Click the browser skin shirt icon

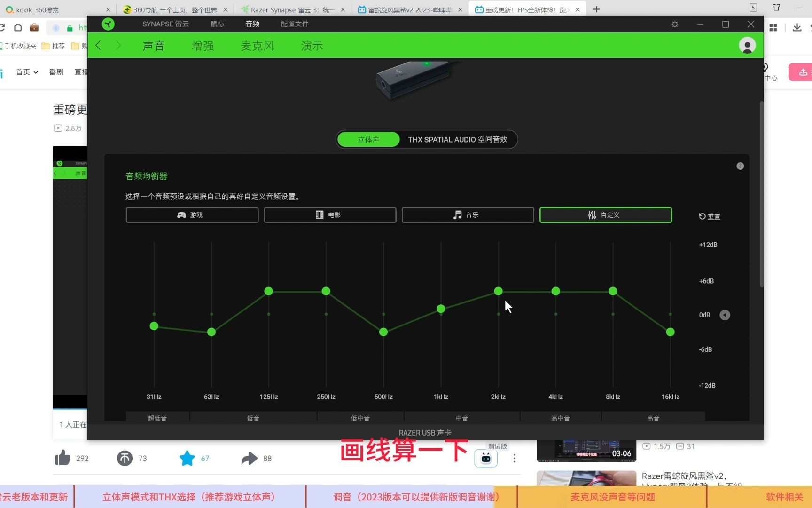tap(776, 8)
